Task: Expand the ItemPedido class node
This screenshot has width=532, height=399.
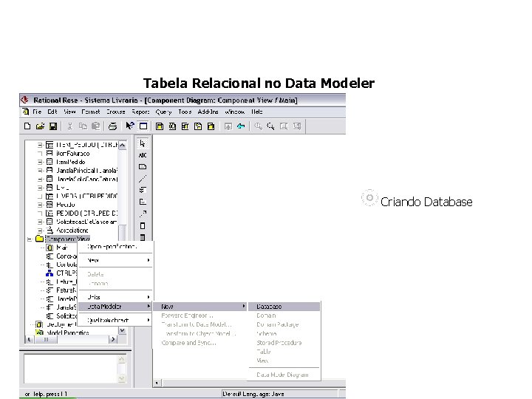Action: pos(40,162)
